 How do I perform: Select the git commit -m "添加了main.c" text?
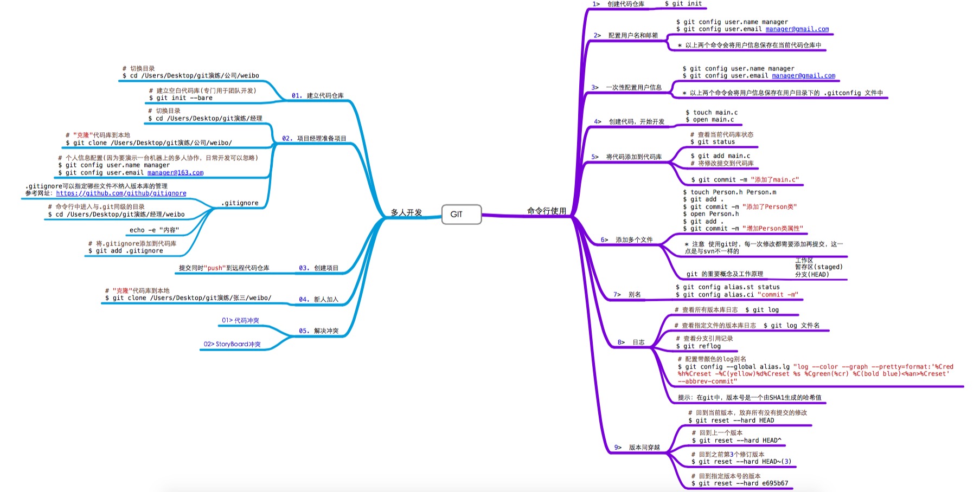(745, 179)
